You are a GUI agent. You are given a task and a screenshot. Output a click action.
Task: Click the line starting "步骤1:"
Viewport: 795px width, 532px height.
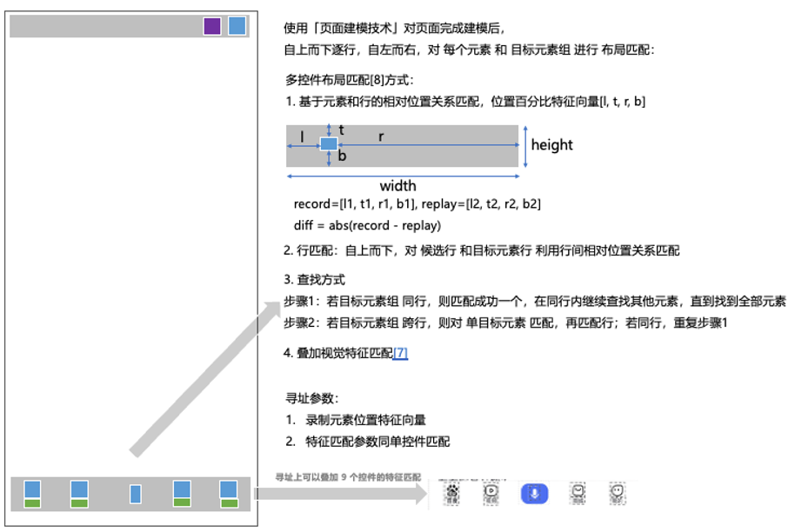[534, 302]
